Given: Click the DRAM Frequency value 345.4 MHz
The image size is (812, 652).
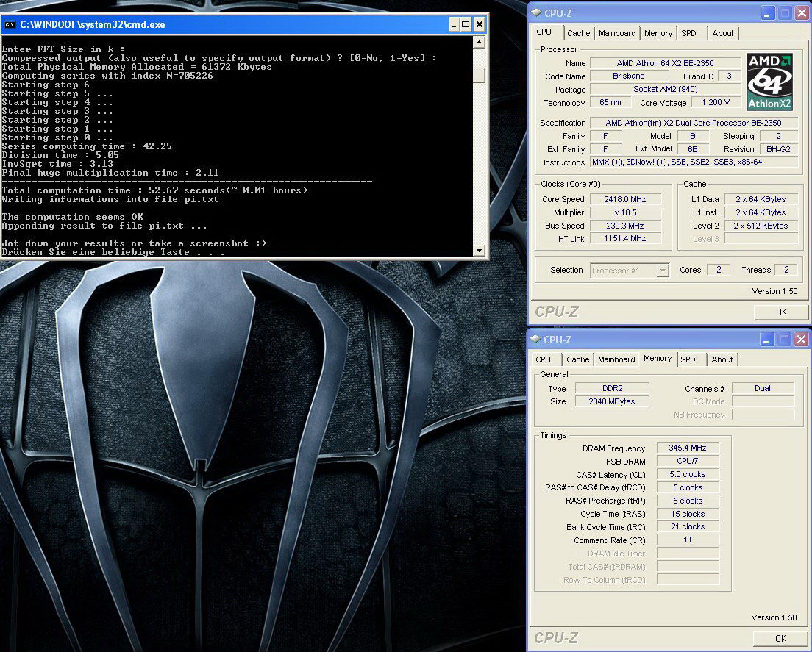Looking at the screenshot, I should pos(688,448).
